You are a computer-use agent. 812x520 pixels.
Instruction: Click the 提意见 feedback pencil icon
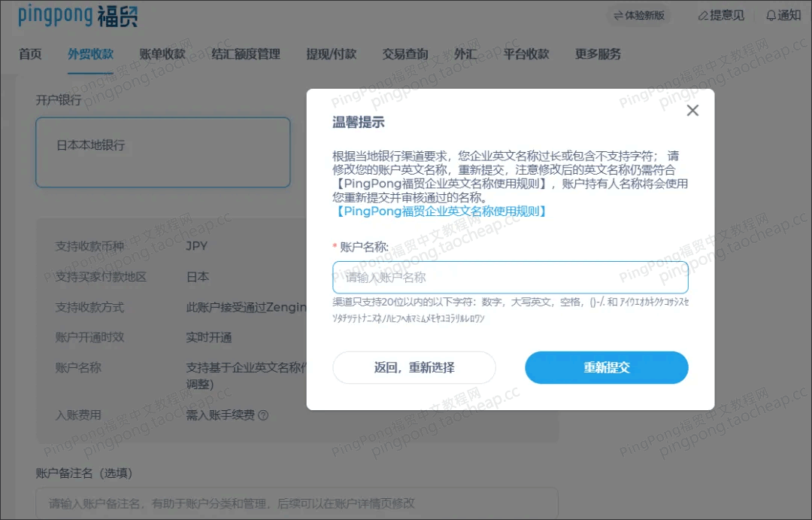[x=703, y=16]
